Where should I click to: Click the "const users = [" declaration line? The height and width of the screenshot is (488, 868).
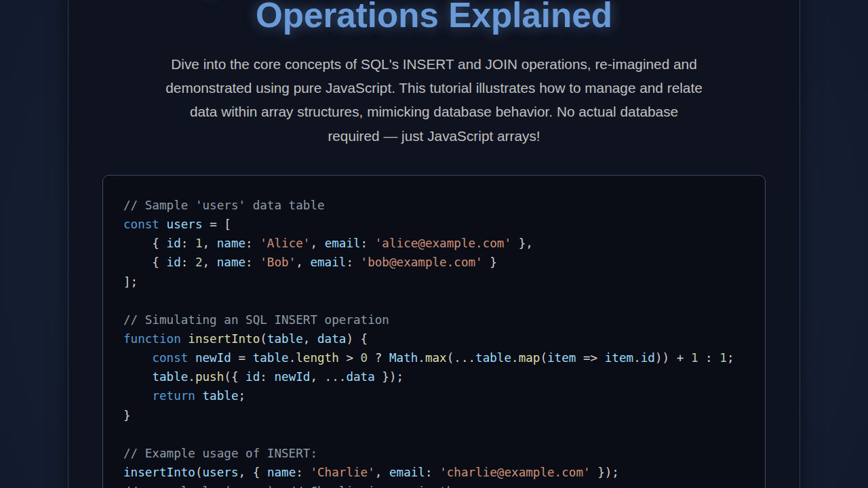pos(176,224)
